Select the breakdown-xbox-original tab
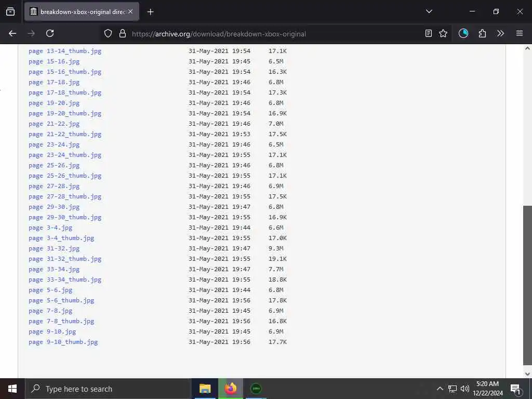The image size is (532, 399). point(82,11)
